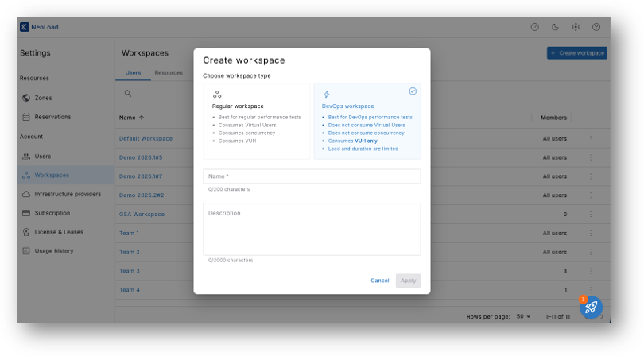This screenshot has width=644, height=356.
Task: Open row menu for GSA Workspace
Action: 591,215
